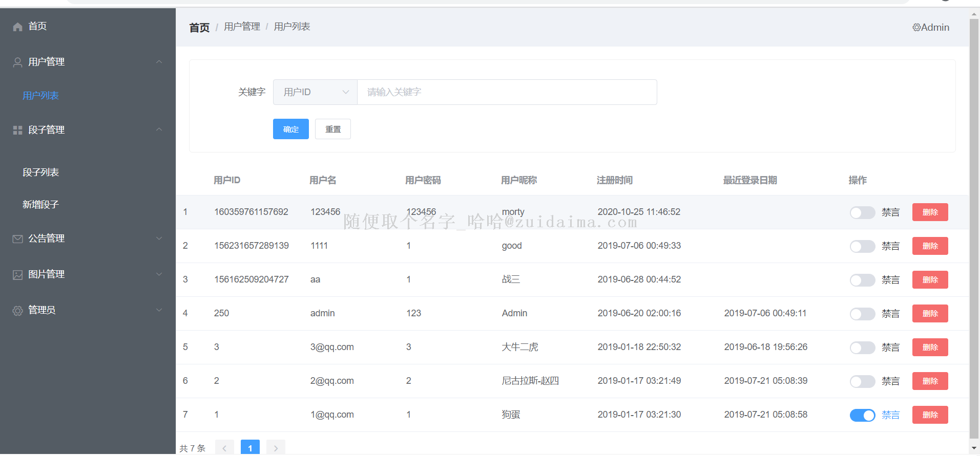Delete user Admin with 删除 button
Screen dimensions: 980x456
click(x=930, y=314)
